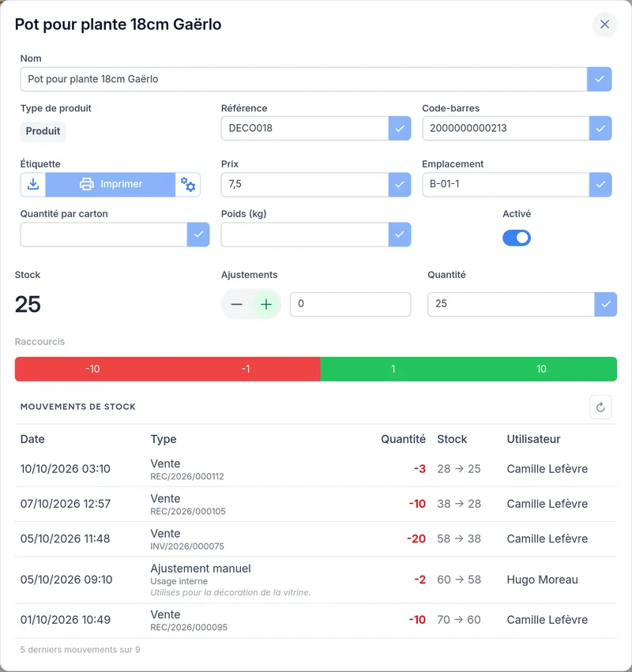Save the Code-barres value with checkmark
Image resolution: width=632 pixels, height=672 pixels.
(600, 128)
